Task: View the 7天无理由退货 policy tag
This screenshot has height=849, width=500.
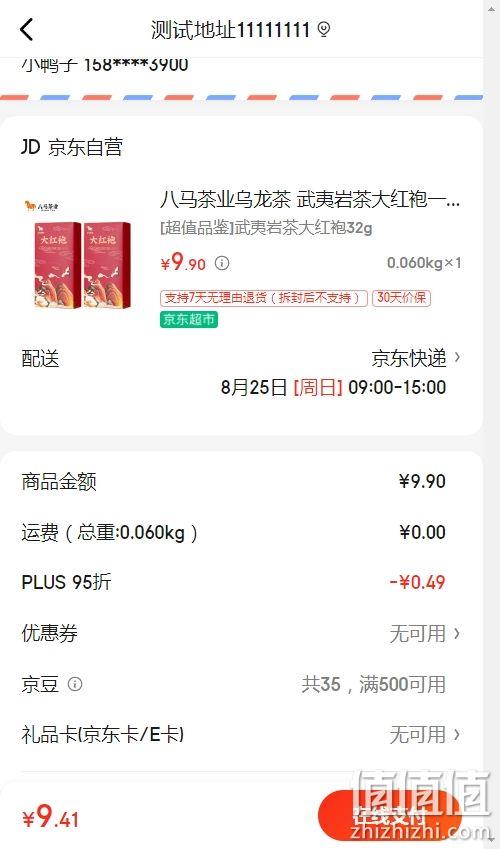Action: [264, 298]
